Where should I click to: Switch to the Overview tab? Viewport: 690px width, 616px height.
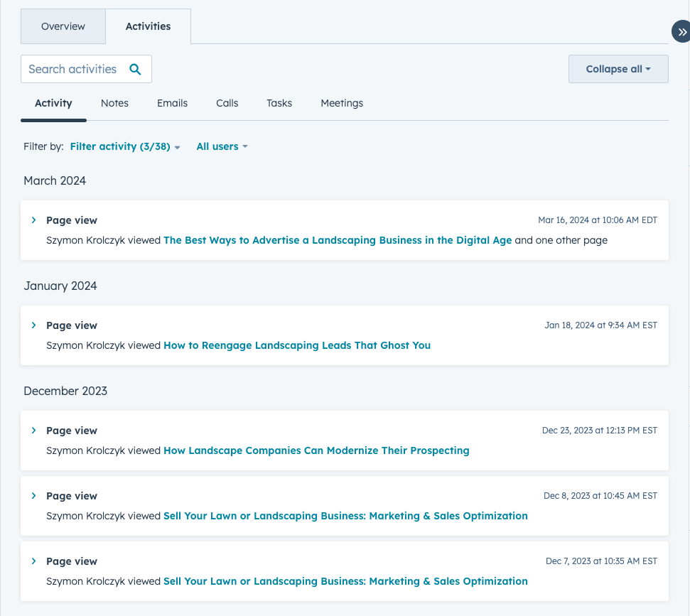point(63,26)
